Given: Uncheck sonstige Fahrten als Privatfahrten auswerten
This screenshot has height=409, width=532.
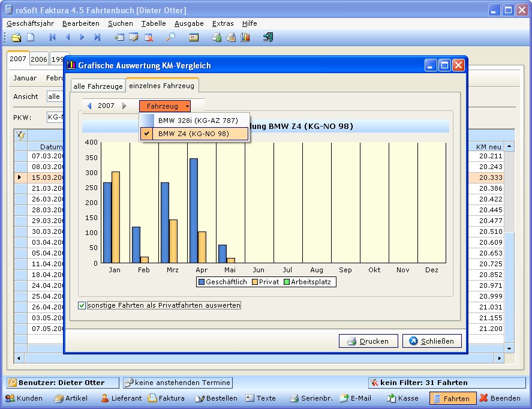Looking at the screenshot, I should (x=82, y=306).
